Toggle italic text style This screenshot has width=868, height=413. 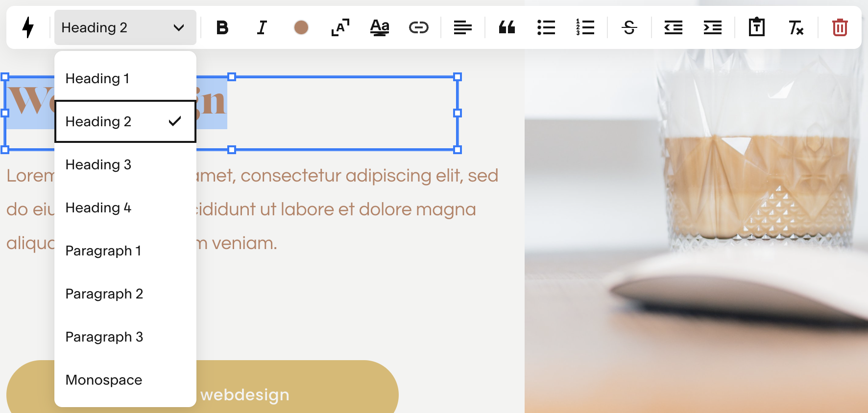[262, 27]
